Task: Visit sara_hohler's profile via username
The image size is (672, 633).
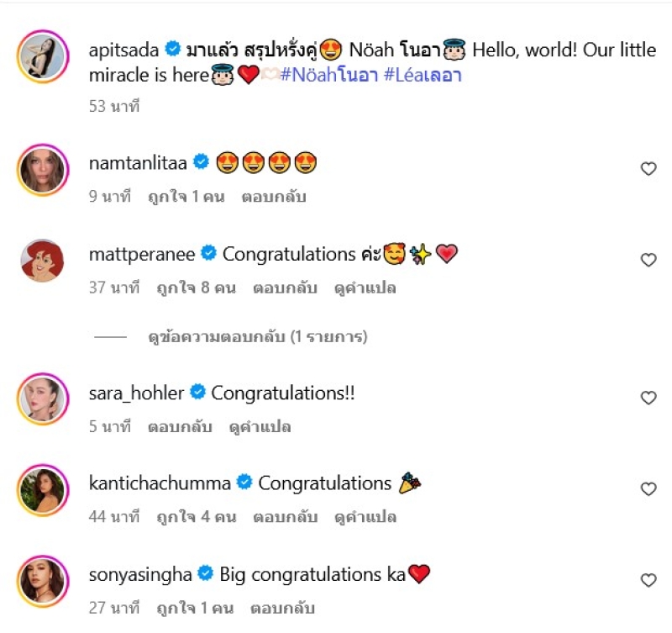Action: tap(136, 393)
